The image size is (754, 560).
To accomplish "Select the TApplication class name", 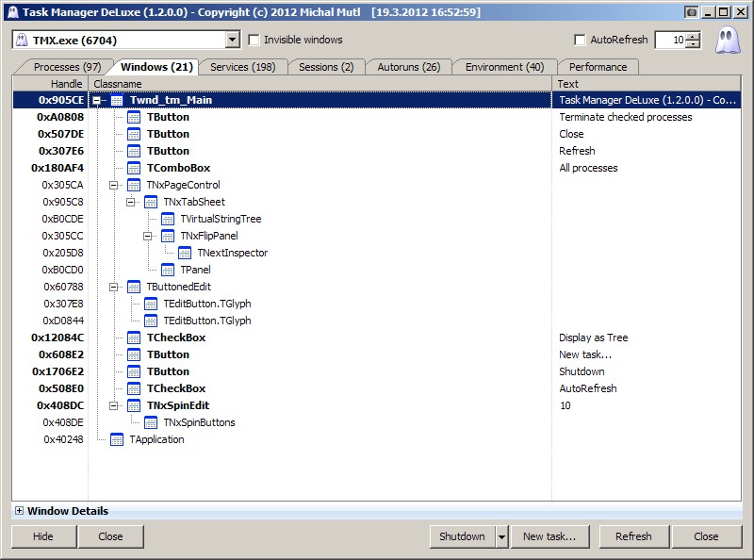I will [x=156, y=439].
